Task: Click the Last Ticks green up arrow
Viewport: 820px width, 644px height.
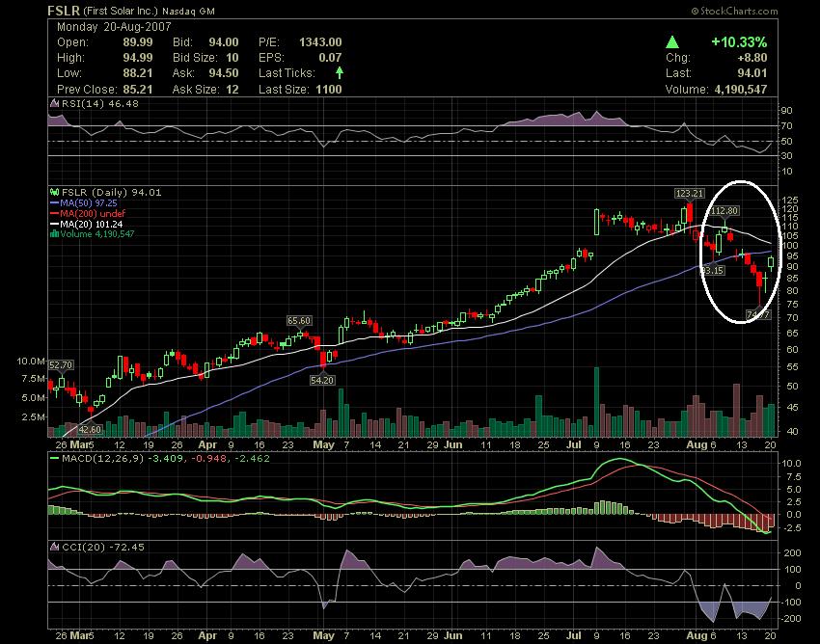Action: click(x=340, y=72)
